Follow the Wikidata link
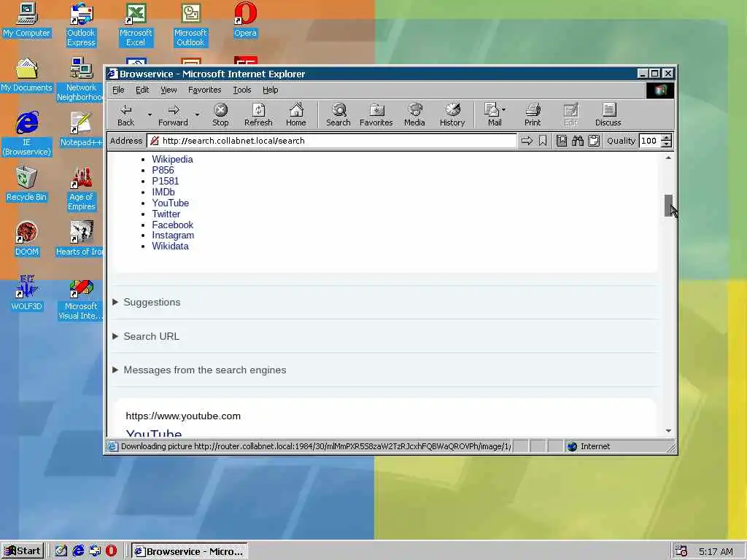 171,246
